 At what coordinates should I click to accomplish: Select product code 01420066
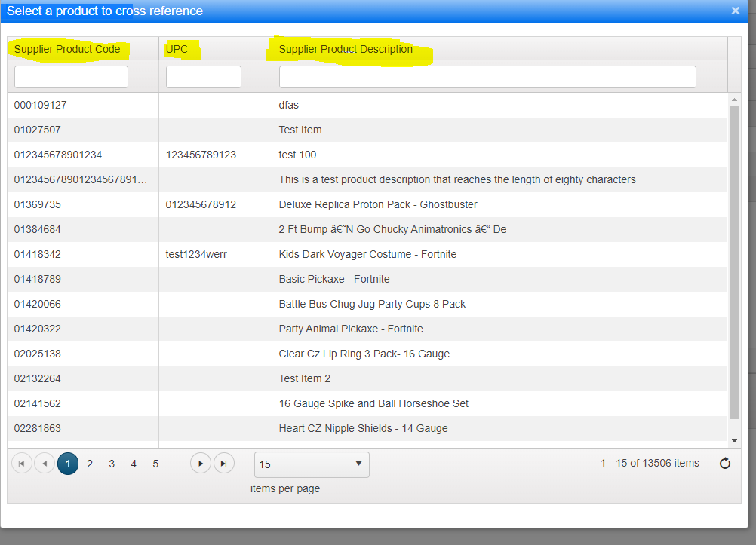click(37, 304)
